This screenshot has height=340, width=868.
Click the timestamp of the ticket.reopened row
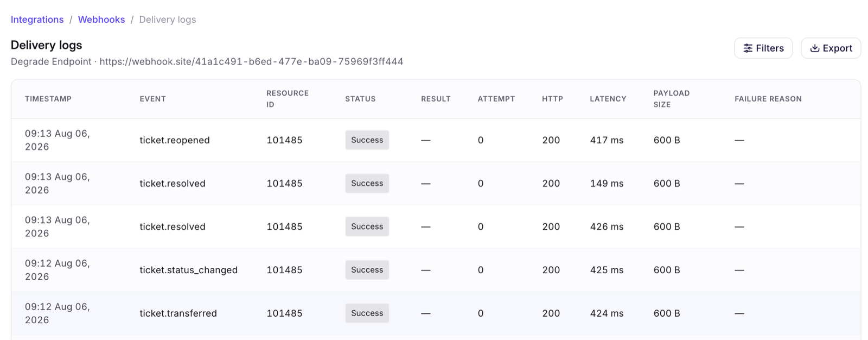(58, 140)
